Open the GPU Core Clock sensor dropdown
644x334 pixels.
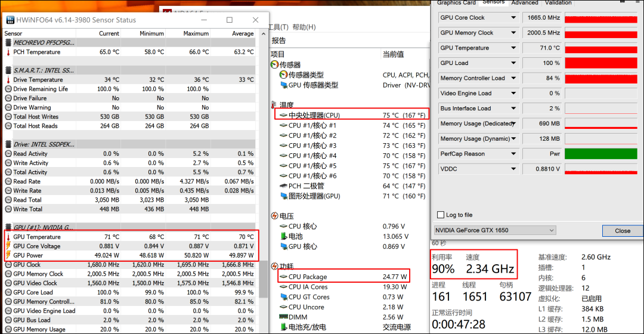coord(513,18)
